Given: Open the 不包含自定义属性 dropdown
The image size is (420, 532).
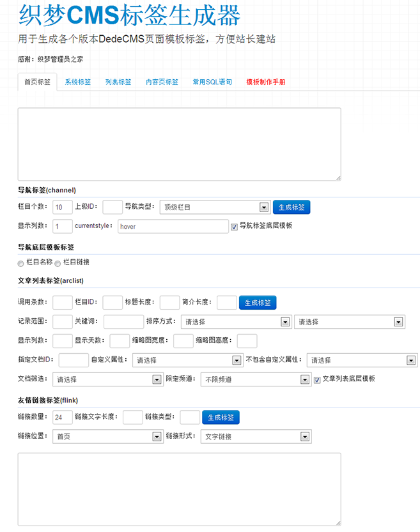Looking at the screenshot, I should [x=362, y=360].
